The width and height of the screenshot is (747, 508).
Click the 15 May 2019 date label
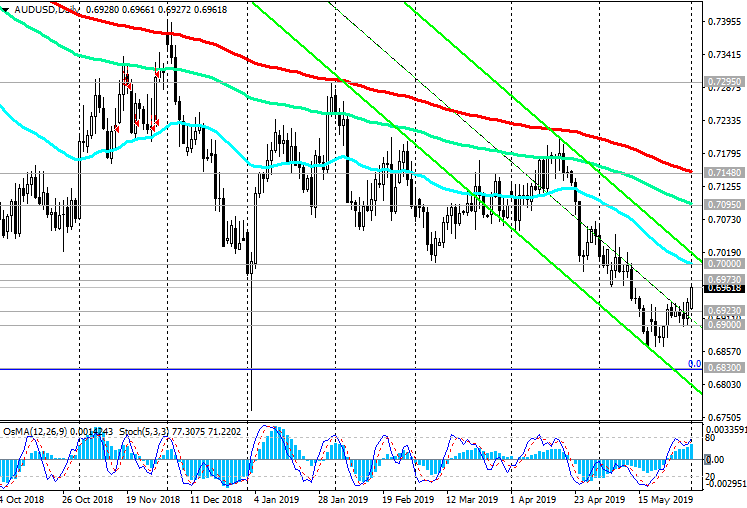point(666,500)
